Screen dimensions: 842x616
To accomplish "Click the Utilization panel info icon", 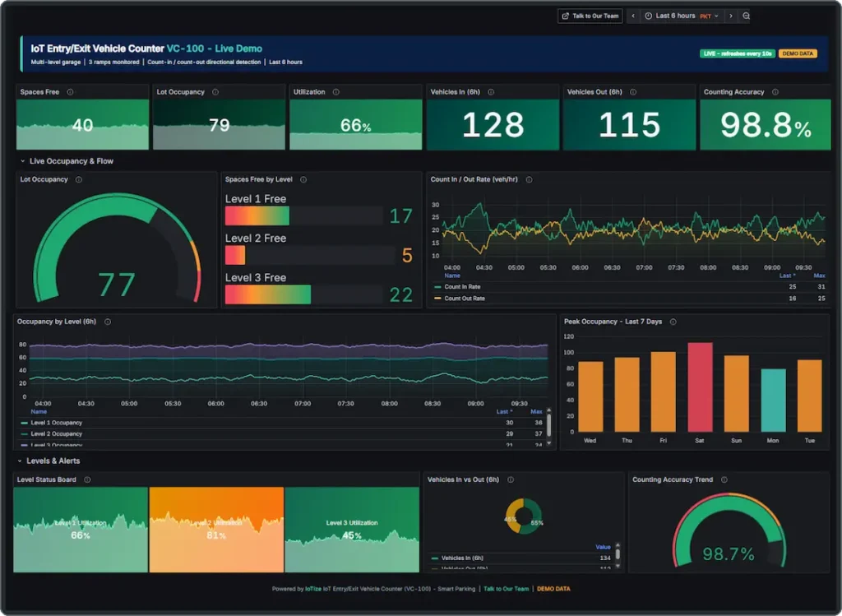I will coord(336,92).
